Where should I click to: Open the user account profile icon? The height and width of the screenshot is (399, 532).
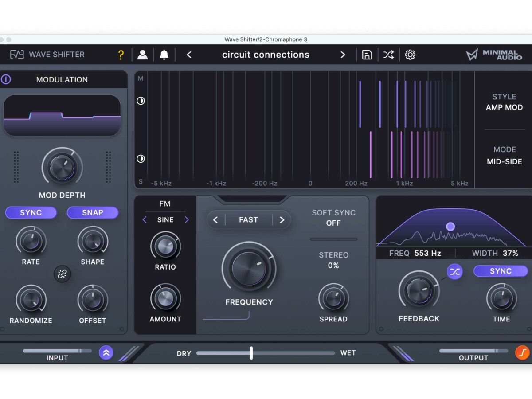[142, 55]
